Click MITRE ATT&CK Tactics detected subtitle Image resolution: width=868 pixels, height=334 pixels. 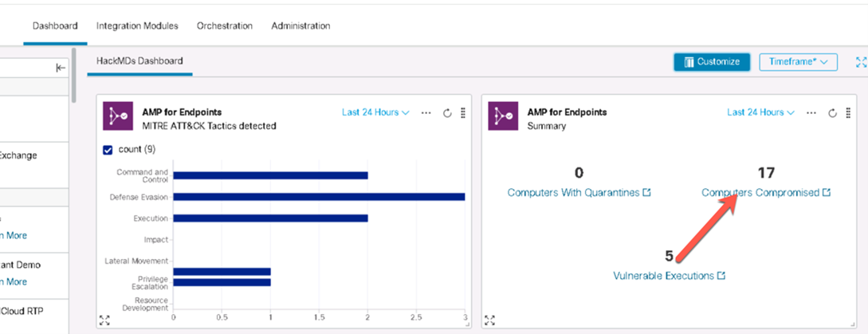tap(210, 126)
